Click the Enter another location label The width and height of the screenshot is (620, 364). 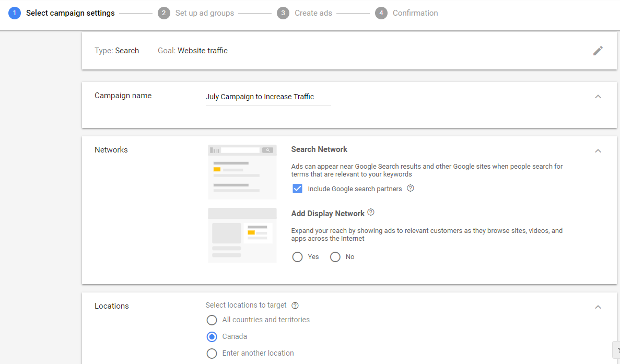258,353
